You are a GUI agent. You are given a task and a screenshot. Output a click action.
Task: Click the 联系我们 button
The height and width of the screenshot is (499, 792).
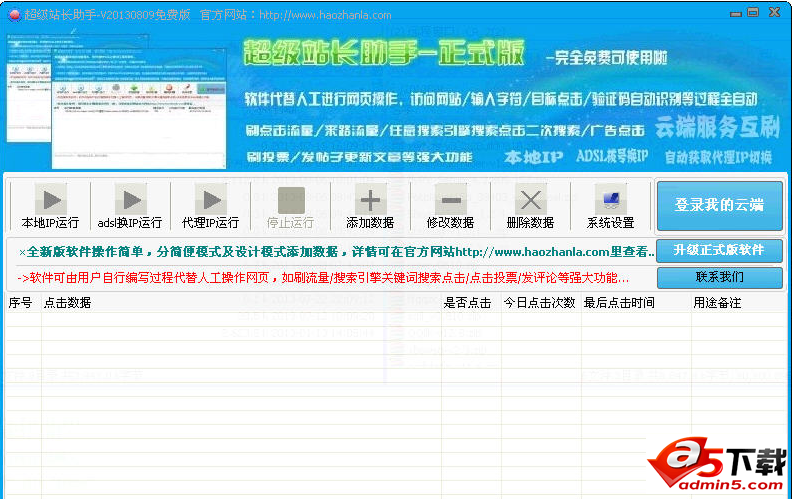pos(720,277)
